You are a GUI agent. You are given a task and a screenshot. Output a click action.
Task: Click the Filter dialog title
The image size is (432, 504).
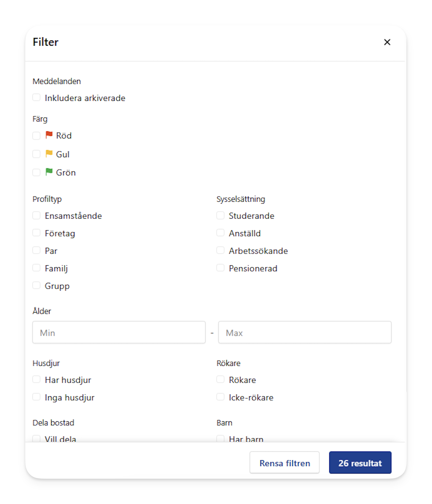coord(45,42)
